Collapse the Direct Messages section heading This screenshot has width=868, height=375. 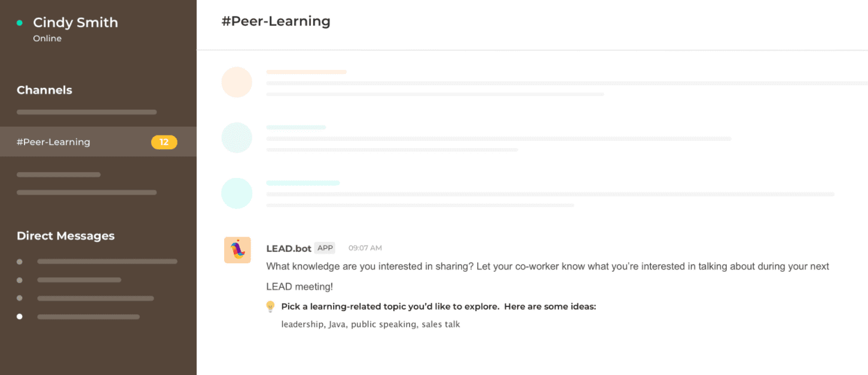66,236
